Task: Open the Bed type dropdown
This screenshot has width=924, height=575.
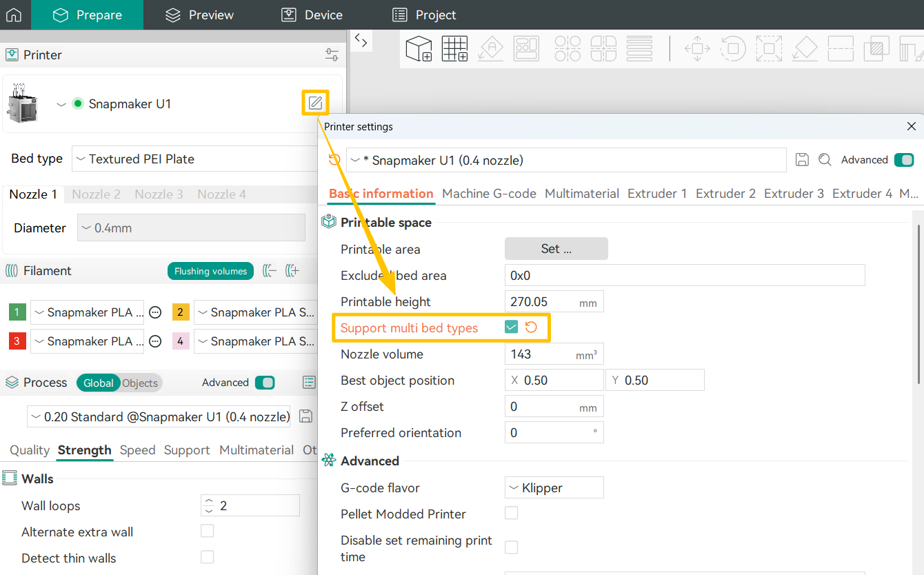Action: tap(197, 159)
